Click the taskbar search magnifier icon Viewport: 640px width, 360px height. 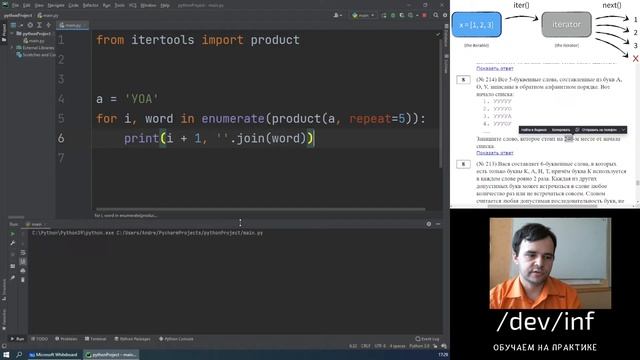(x=19, y=355)
